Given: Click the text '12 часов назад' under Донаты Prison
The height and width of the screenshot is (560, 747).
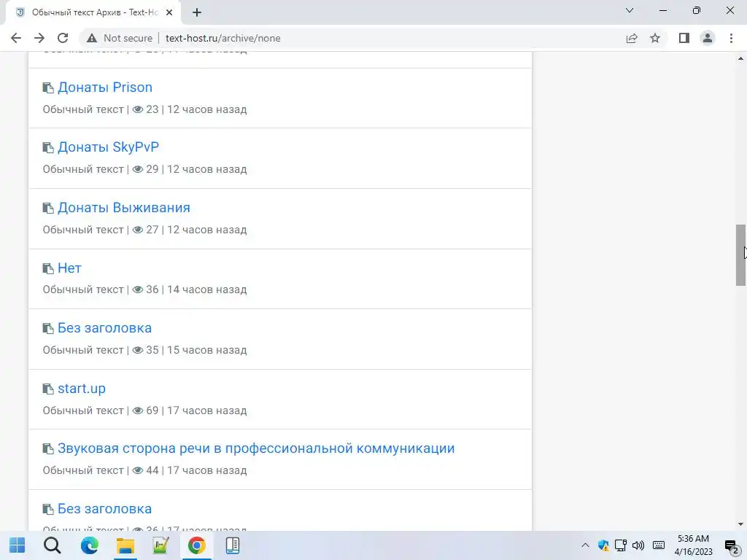Looking at the screenshot, I should (x=206, y=109).
